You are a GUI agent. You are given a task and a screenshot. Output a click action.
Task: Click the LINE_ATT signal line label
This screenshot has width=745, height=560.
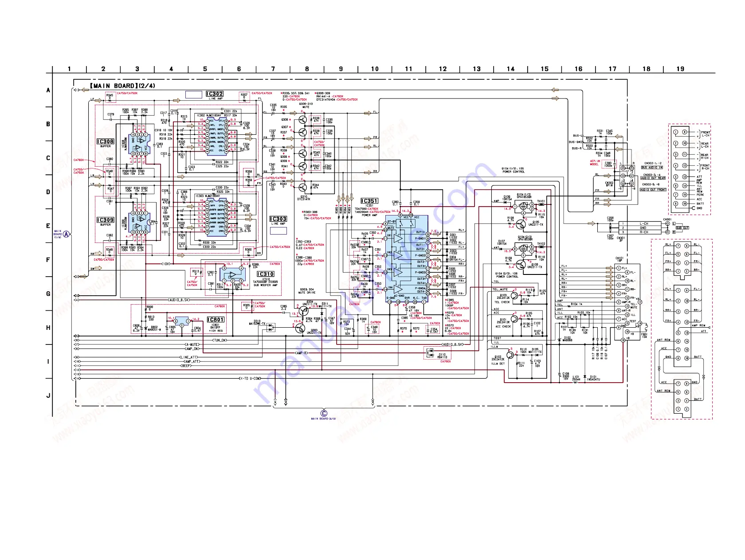coord(188,357)
